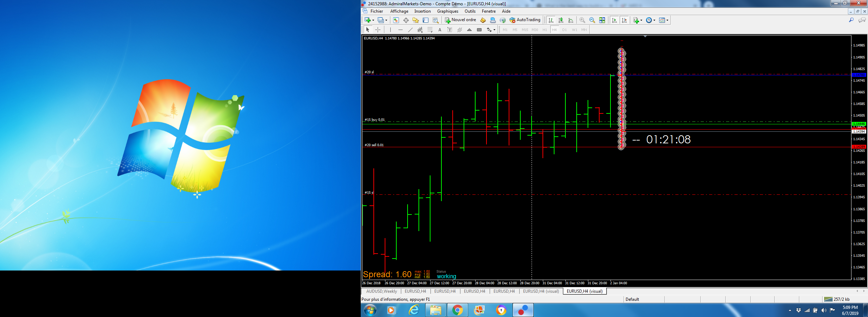Open the Periods clock dropdown

pos(651,20)
